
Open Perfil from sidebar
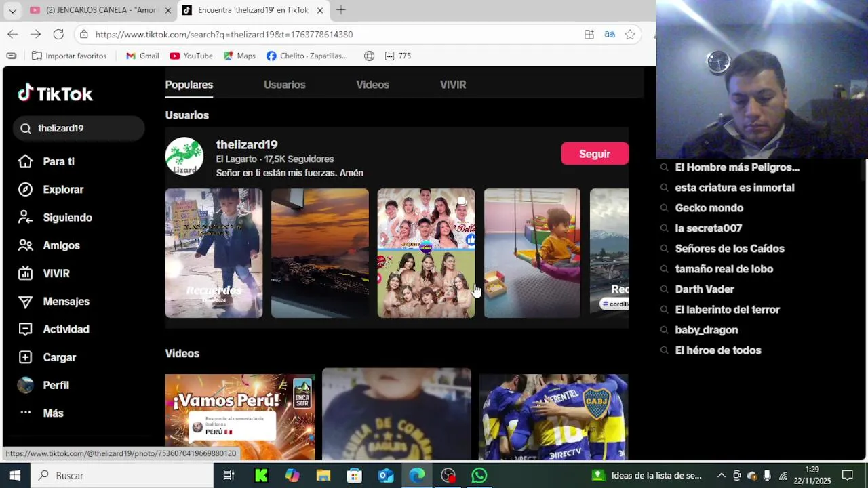43,385
